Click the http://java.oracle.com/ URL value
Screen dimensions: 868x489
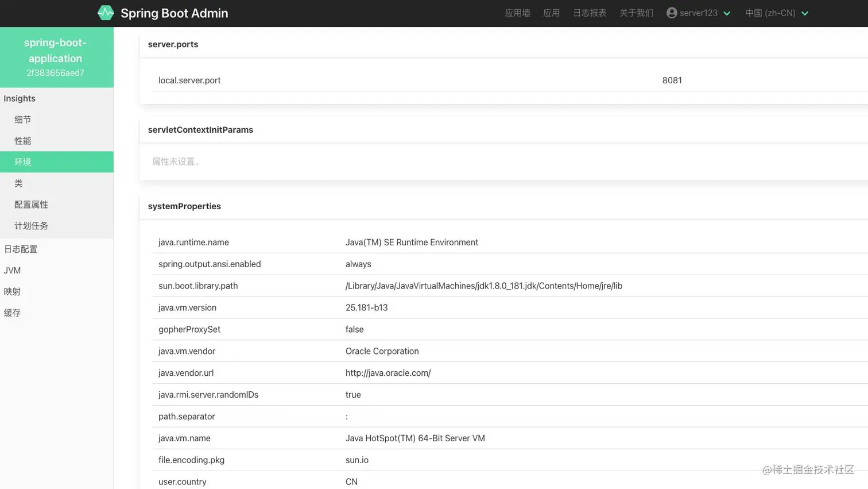coord(388,374)
